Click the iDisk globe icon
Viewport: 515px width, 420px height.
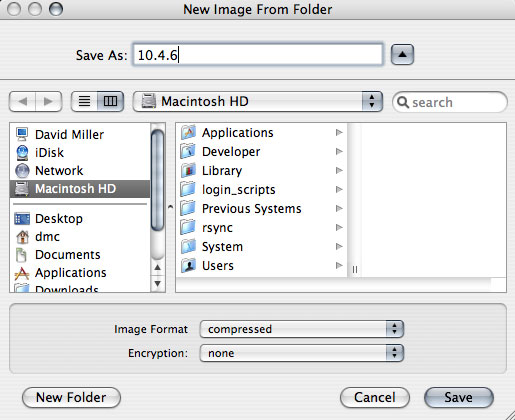pos(22,153)
